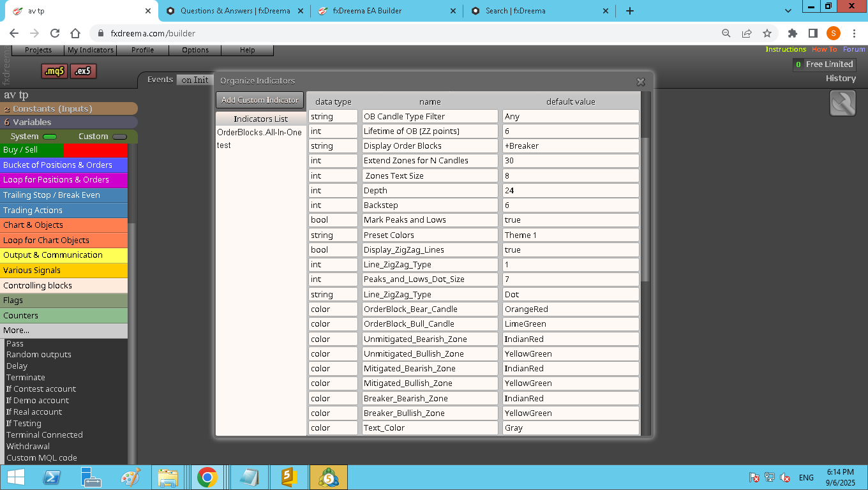Toggle the System blocks switch

50,137
